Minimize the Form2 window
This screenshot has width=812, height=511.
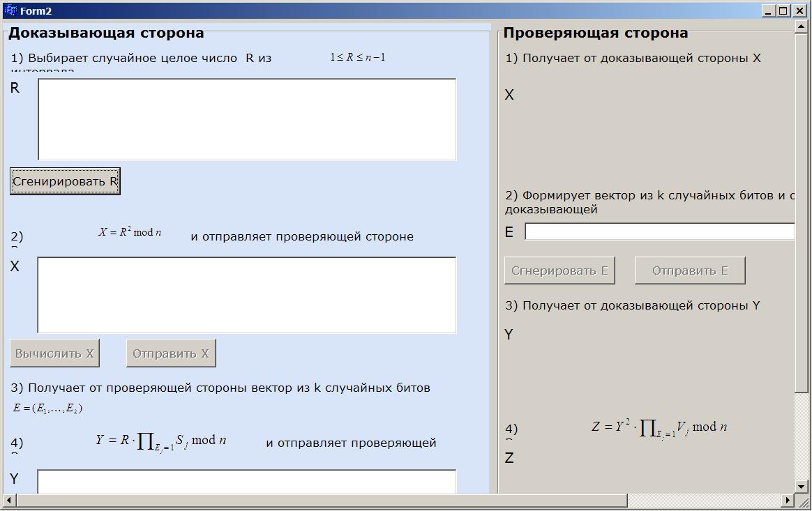click(x=769, y=11)
